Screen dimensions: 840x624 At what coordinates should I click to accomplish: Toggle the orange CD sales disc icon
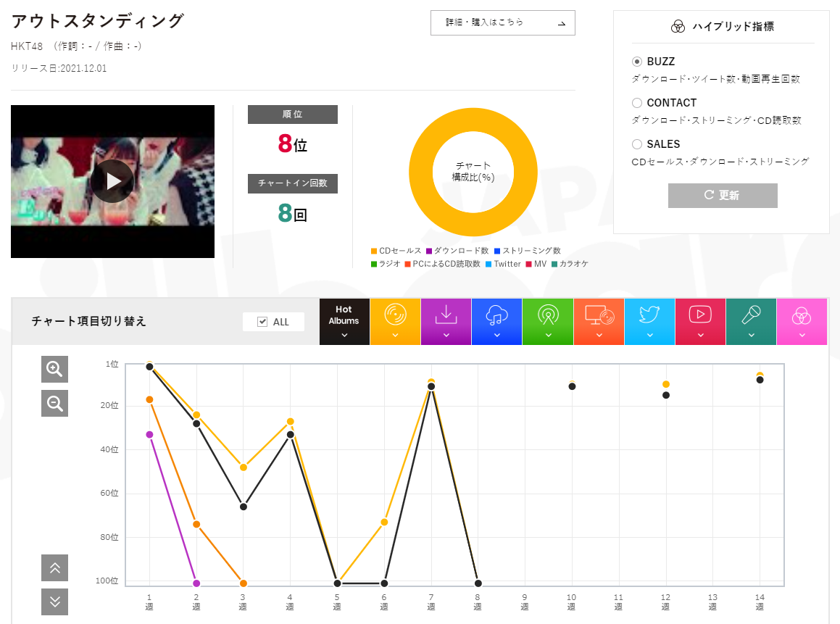coord(395,321)
